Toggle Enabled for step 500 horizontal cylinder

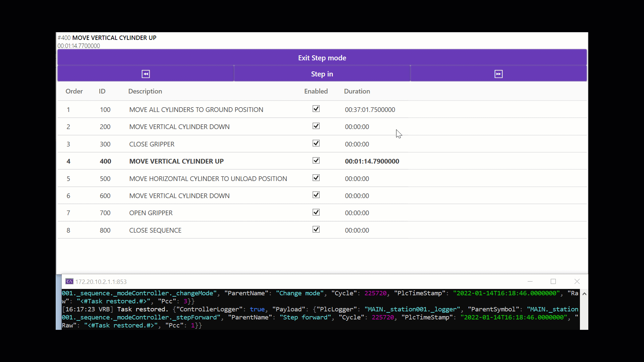[x=316, y=178]
